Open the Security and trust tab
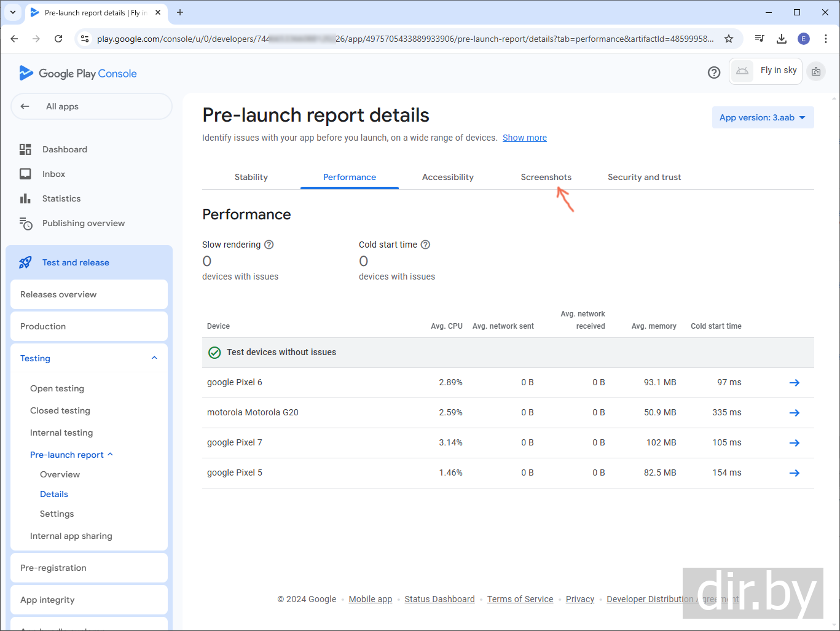840x631 pixels. (644, 177)
